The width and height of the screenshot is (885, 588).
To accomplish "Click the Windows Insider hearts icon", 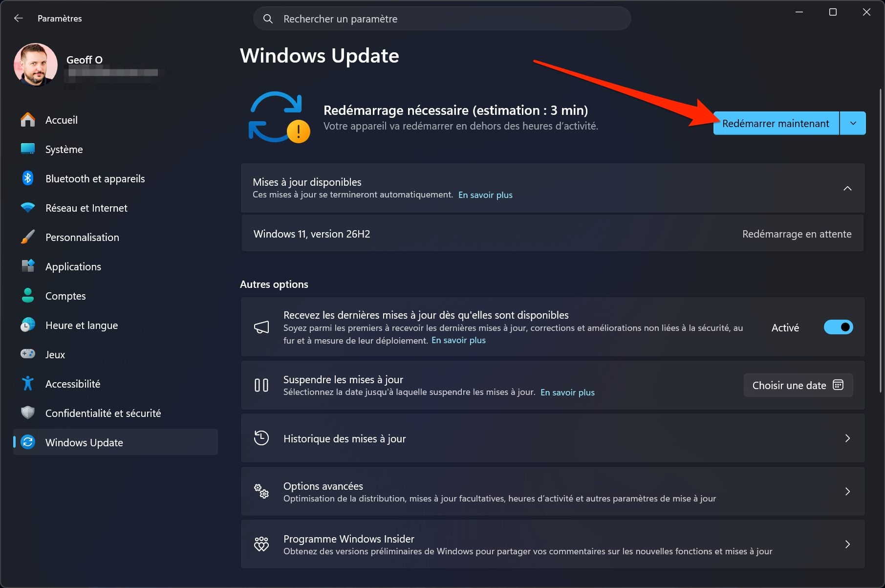I will (x=261, y=544).
